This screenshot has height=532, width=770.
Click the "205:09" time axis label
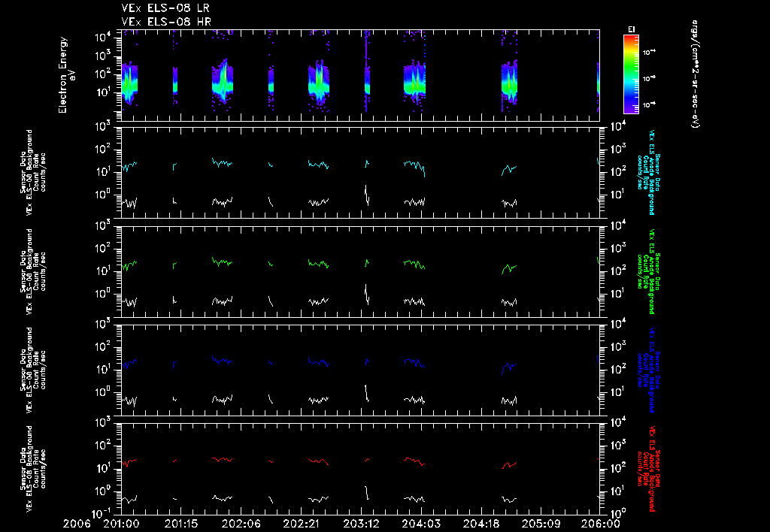541,524
